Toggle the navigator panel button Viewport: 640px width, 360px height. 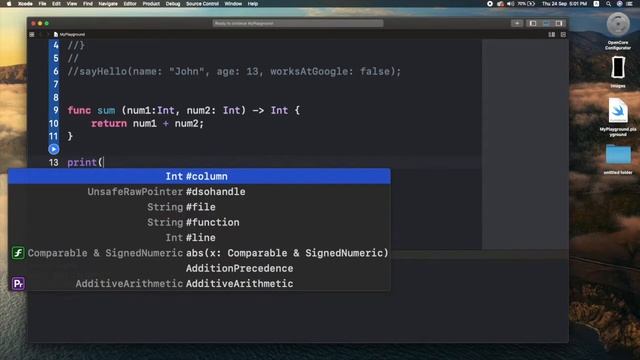pyautogui.click(x=533, y=23)
